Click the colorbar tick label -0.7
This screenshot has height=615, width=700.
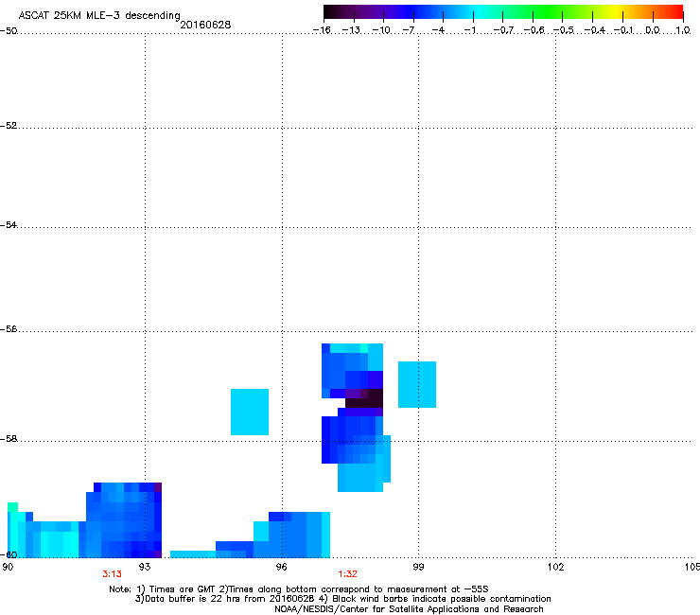(x=503, y=30)
